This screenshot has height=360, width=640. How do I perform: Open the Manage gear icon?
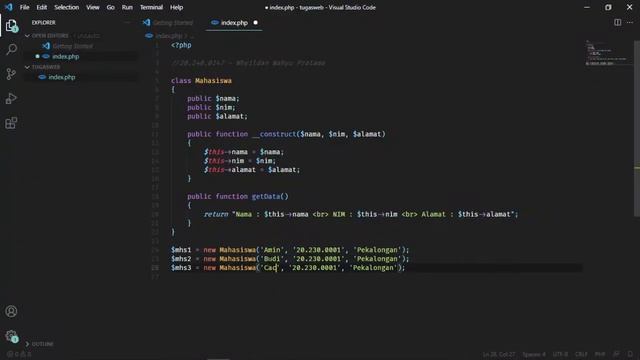[11, 336]
